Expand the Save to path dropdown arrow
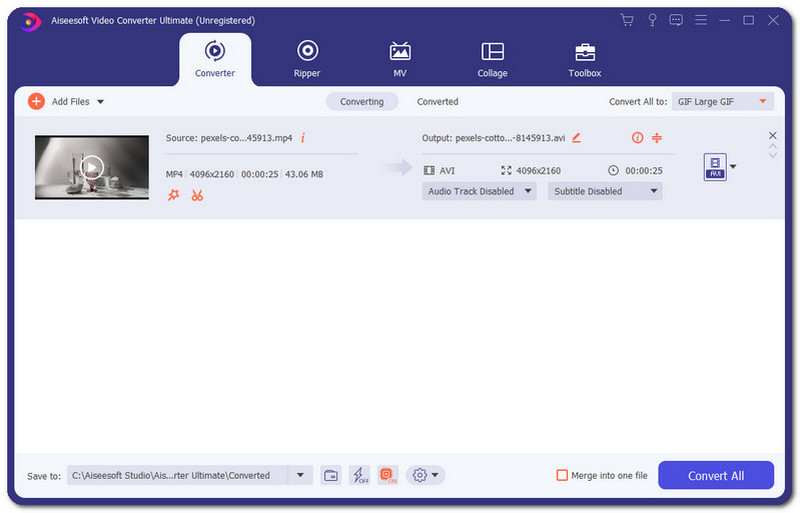 pyautogui.click(x=301, y=475)
